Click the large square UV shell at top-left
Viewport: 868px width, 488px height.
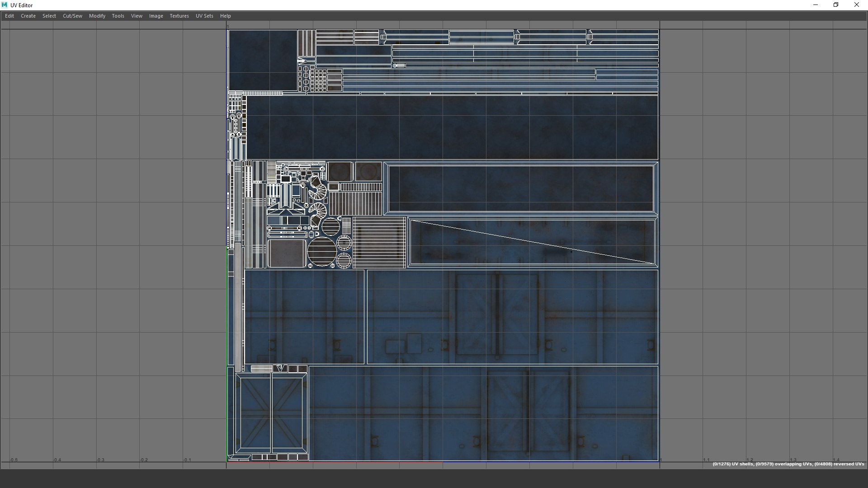pos(262,60)
